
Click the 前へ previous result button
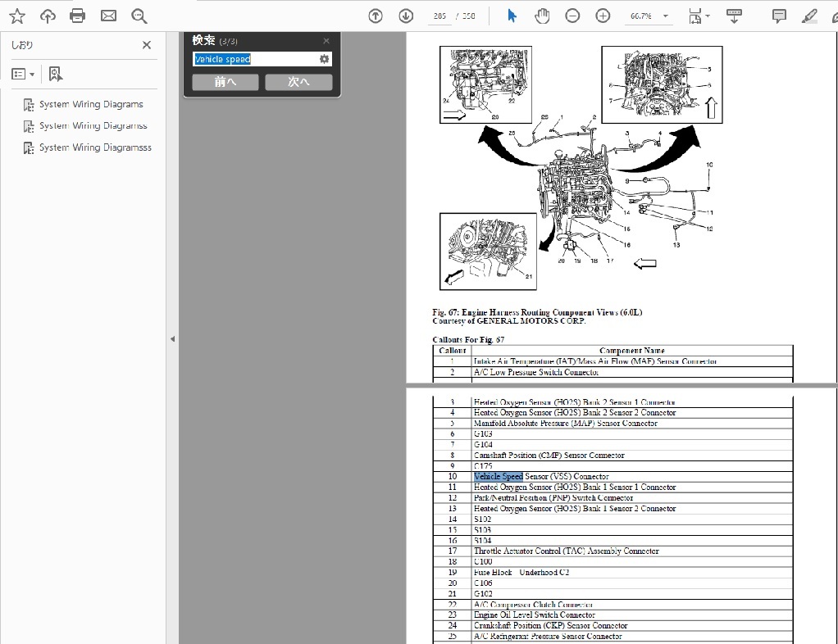tap(225, 82)
